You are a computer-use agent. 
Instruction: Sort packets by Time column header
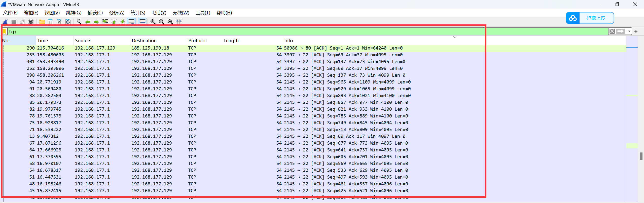55,40
